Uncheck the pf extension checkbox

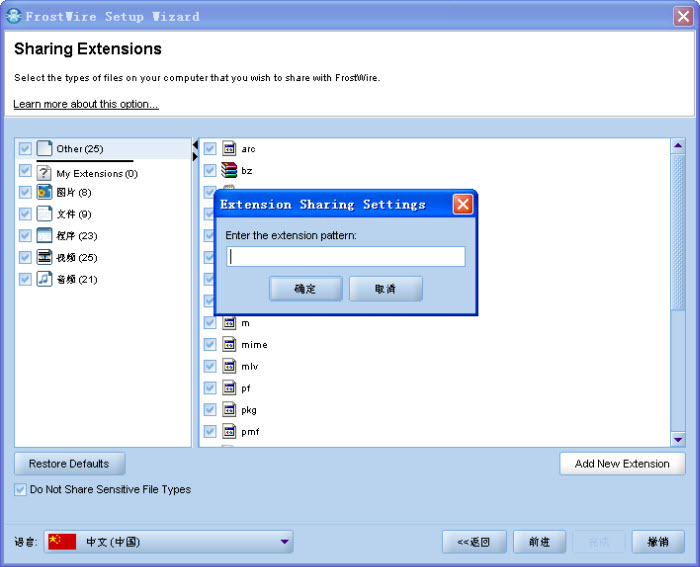point(210,388)
